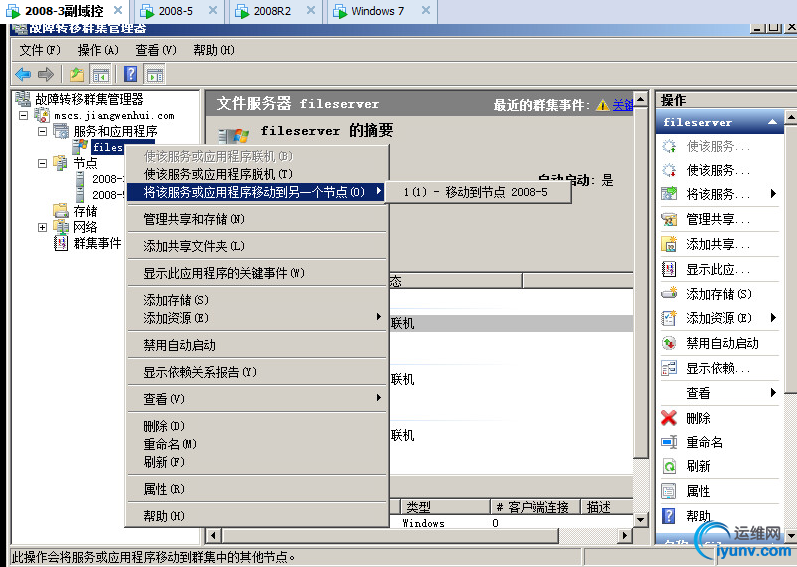Click the Nodes icon in tree
Image resolution: width=797 pixels, height=567 pixels.
tap(61, 163)
